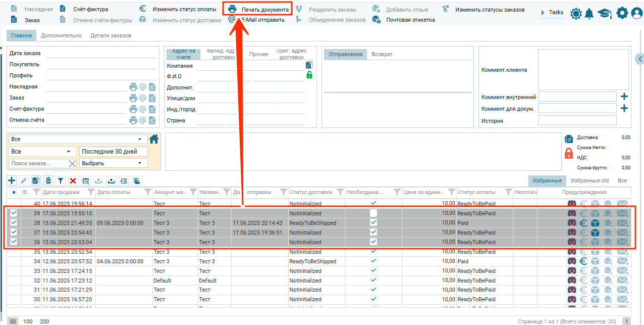Uncheck the checkbox for order 39

coord(14,213)
